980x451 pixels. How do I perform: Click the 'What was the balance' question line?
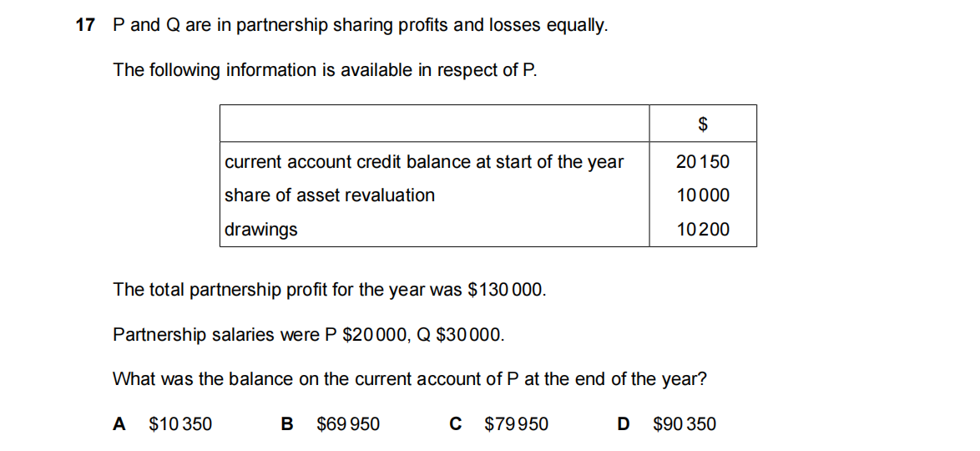(x=410, y=379)
